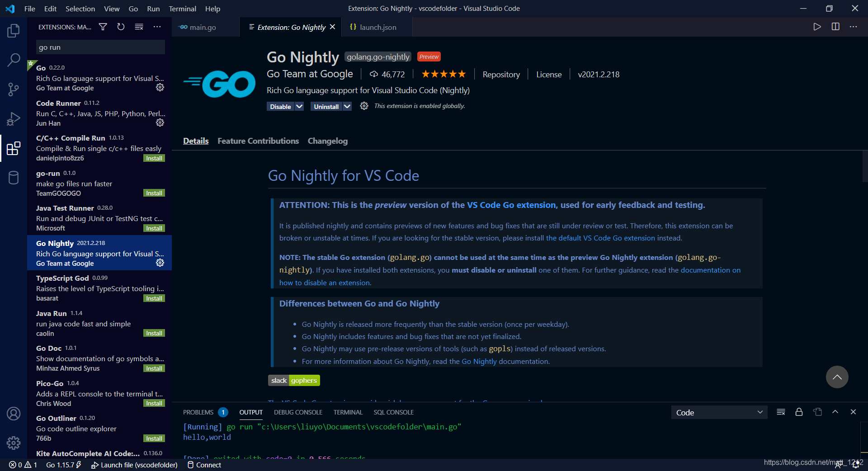Screen dimensions: 868x471
Task: Install the Java Run extension
Action: click(x=154, y=333)
